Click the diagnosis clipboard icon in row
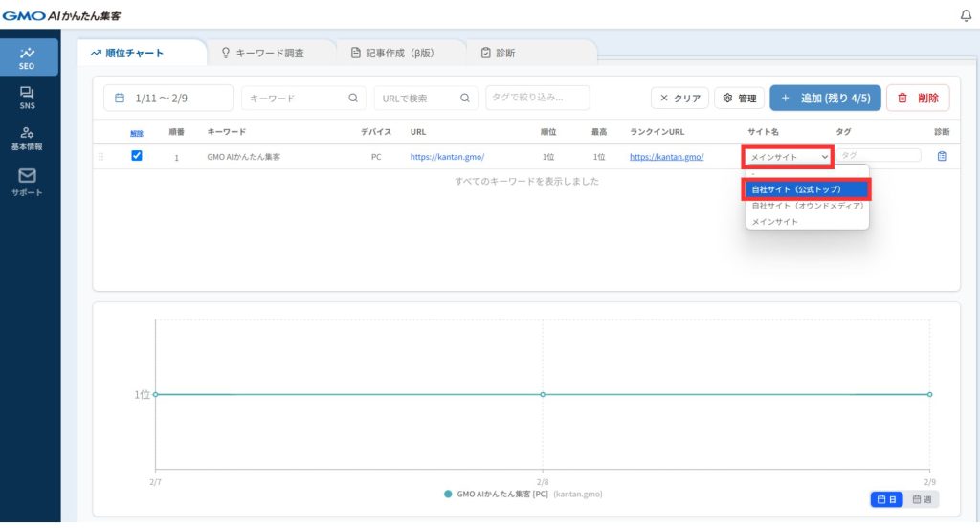 point(942,156)
